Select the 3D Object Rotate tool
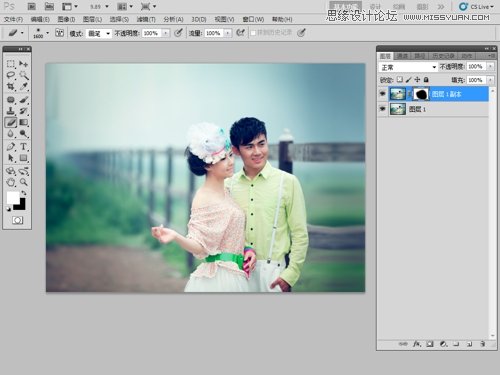The image size is (500, 375). pos(11,171)
